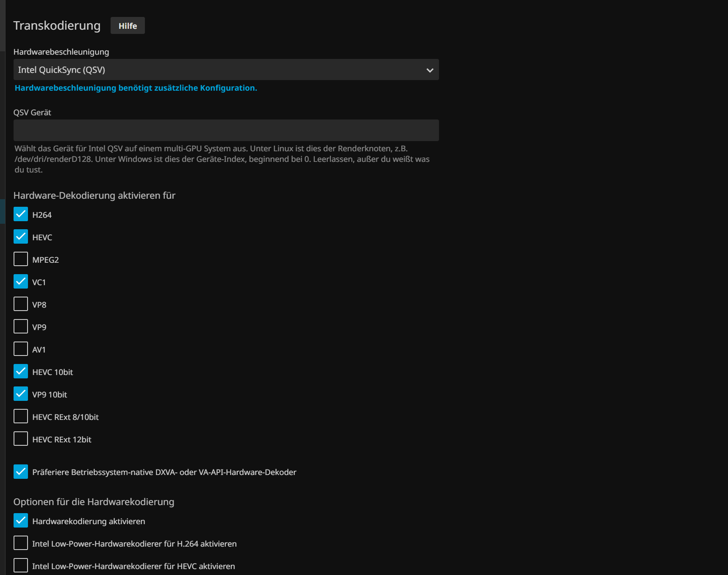Uncheck Hardwarekodierung aktivieren
Viewport: 728px width, 575px height.
click(21, 521)
